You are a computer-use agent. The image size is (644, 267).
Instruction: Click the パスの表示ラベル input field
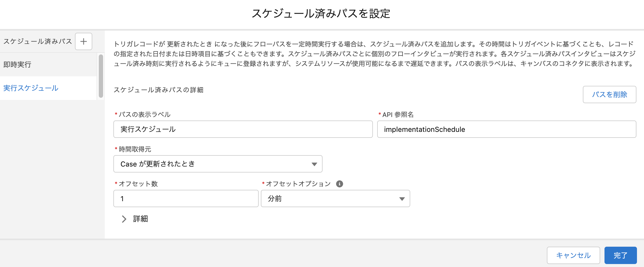(243, 129)
